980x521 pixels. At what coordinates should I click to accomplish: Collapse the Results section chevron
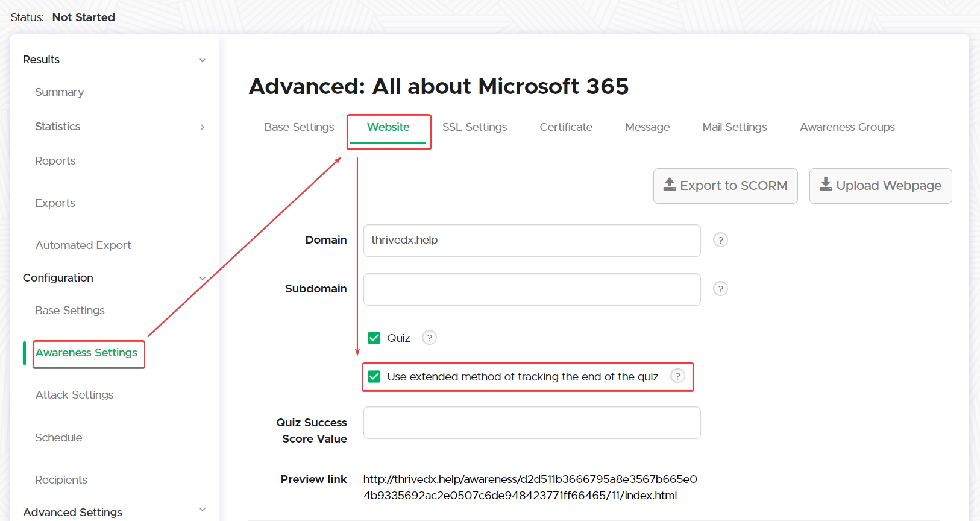[x=203, y=60]
